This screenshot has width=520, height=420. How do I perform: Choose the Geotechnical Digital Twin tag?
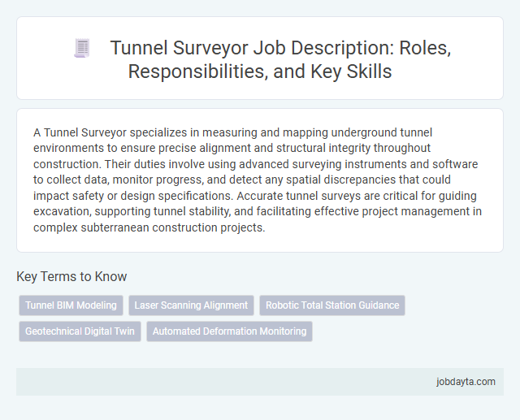(80, 331)
